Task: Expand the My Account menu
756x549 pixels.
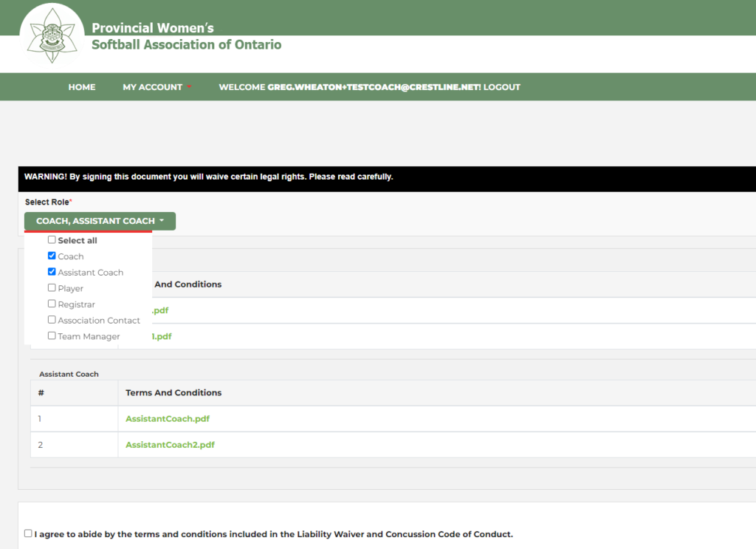Action: tap(152, 87)
